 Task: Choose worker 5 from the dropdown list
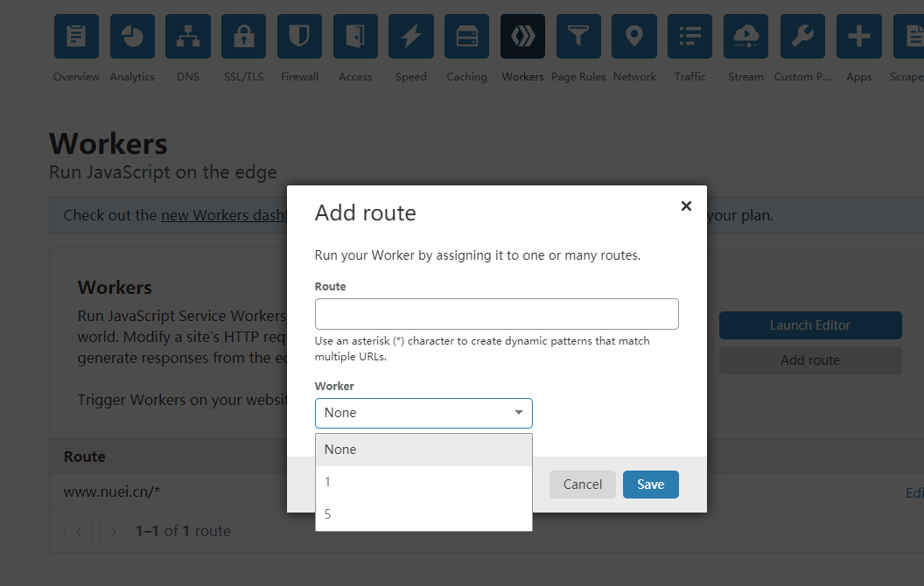[x=423, y=514]
